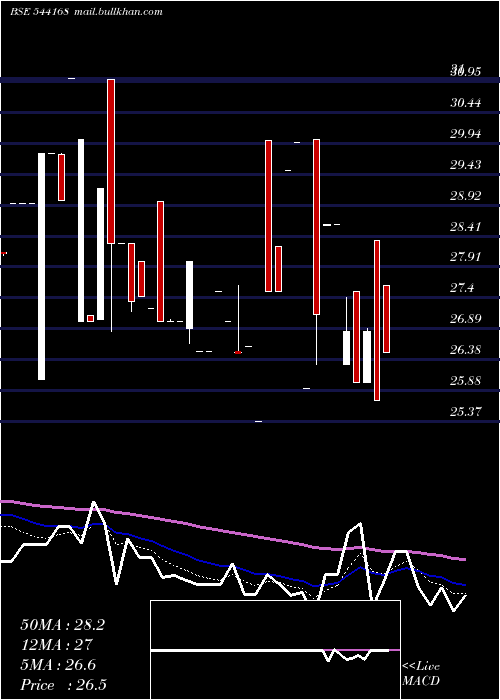Click the 30.44 price axis label
This screenshot has height=700, width=500.
tap(466, 103)
